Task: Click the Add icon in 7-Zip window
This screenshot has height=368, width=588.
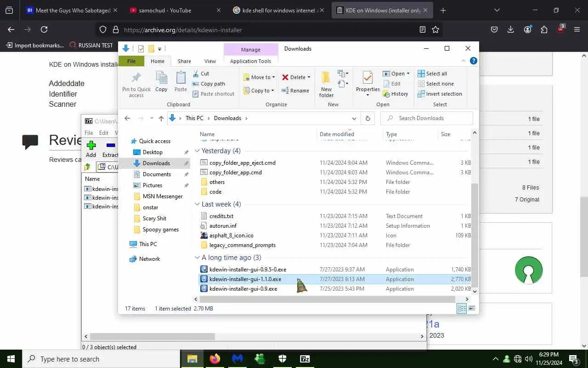Action: coord(91,149)
